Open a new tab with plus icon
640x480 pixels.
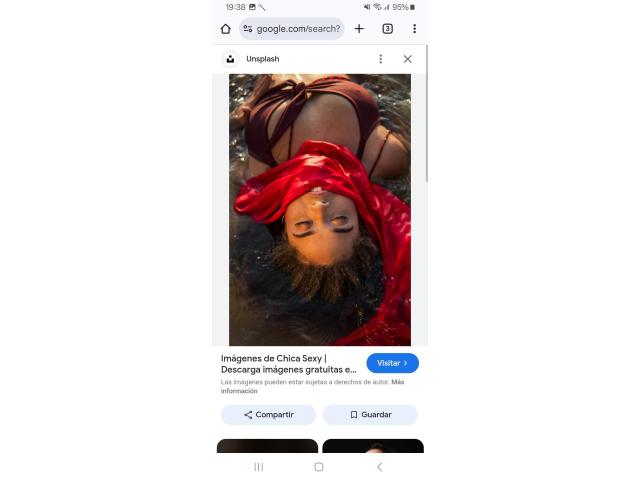coord(359,29)
